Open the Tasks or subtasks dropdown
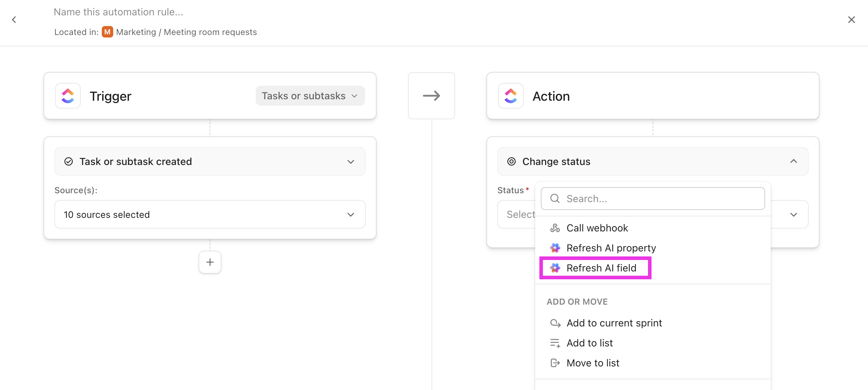Screen dimensions: 868x390 click(x=310, y=96)
